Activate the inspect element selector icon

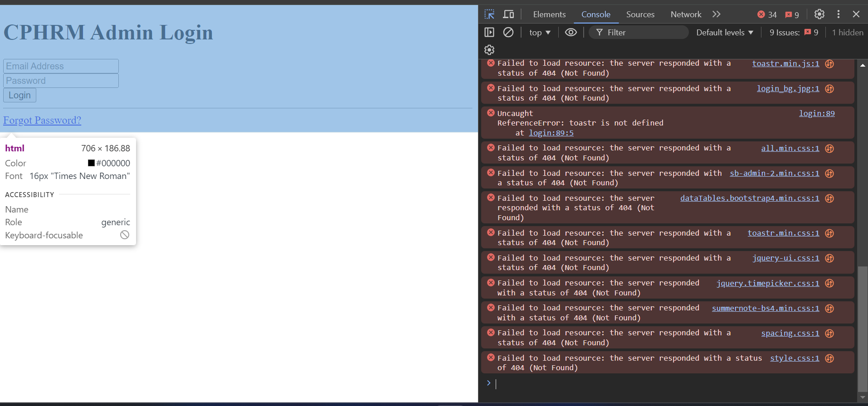pos(489,14)
